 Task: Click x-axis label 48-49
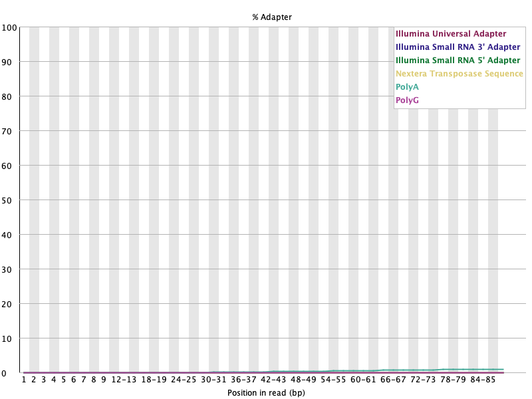coord(303,380)
